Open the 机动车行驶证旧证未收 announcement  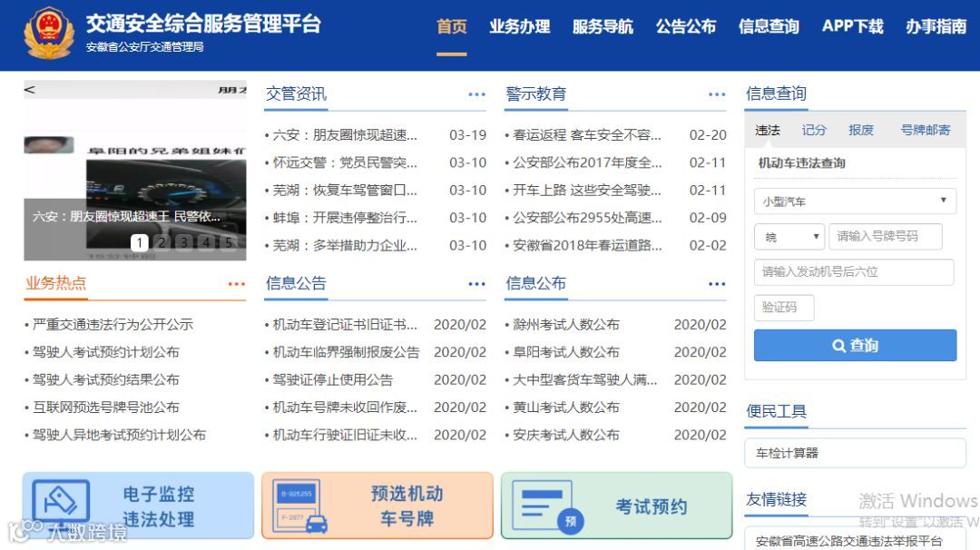tap(345, 435)
